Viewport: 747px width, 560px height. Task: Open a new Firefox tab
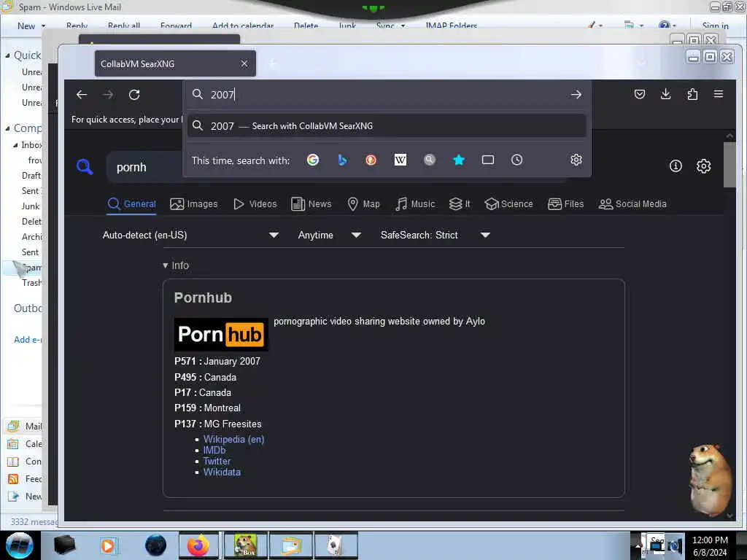pyautogui.click(x=273, y=63)
